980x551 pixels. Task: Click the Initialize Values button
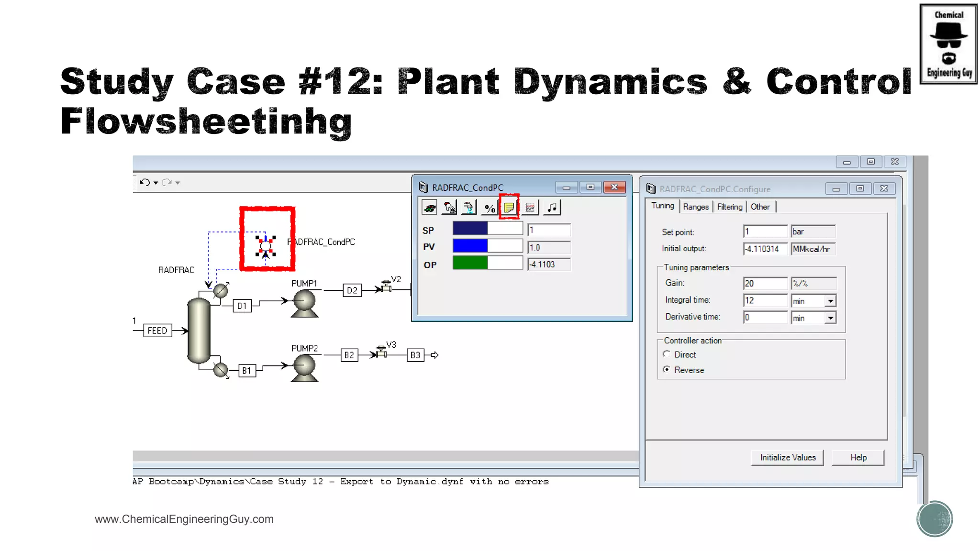click(787, 457)
